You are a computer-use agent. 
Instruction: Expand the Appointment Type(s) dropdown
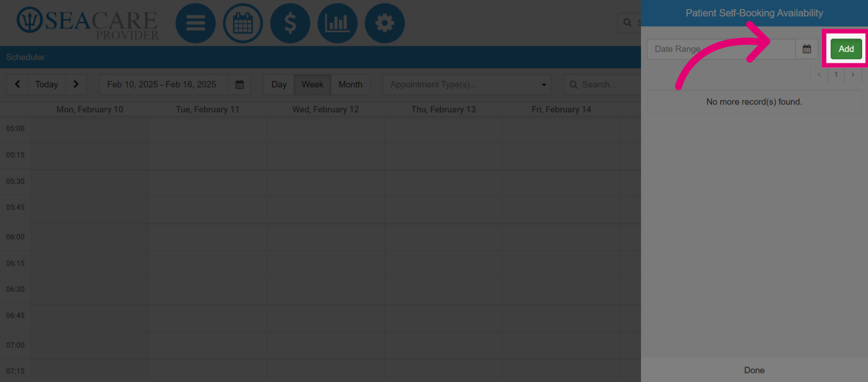point(467,85)
